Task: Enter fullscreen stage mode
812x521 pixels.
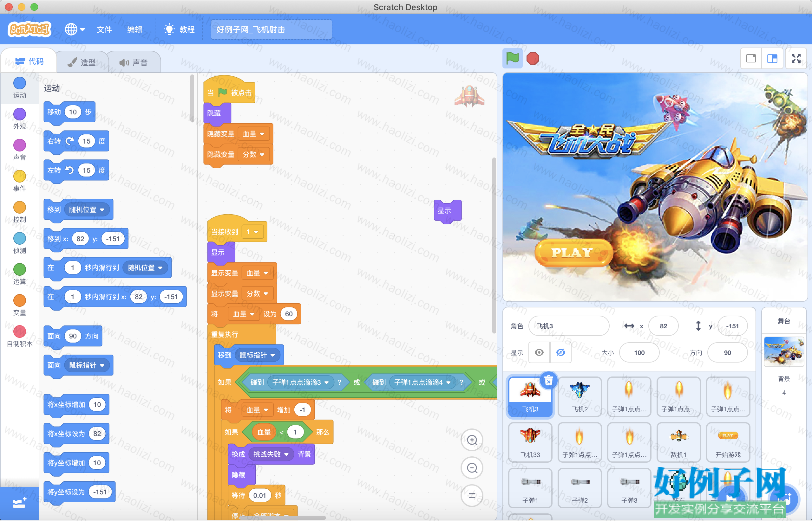Action: [x=796, y=59]
